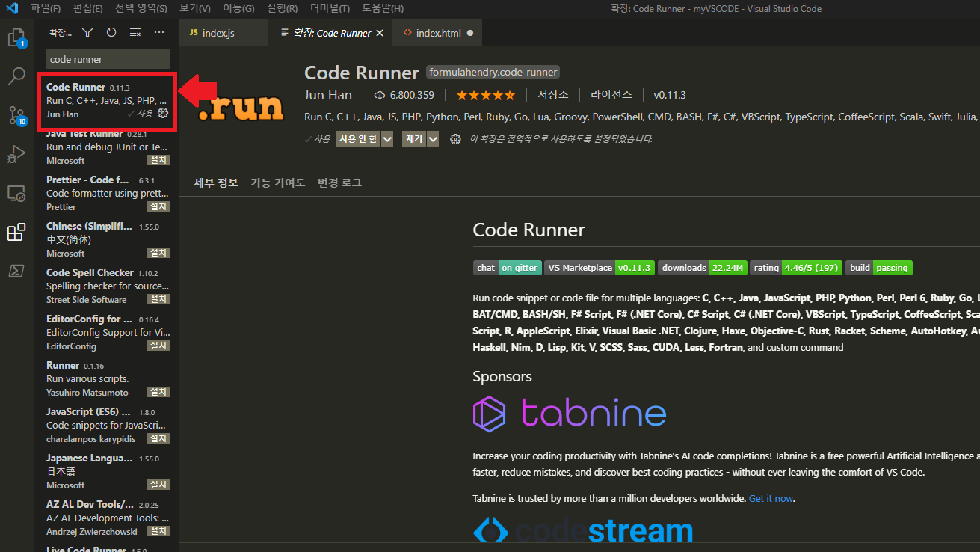Open the 저장소 repository link
This screenshot has width=980, height=552.
coord(553,95)
